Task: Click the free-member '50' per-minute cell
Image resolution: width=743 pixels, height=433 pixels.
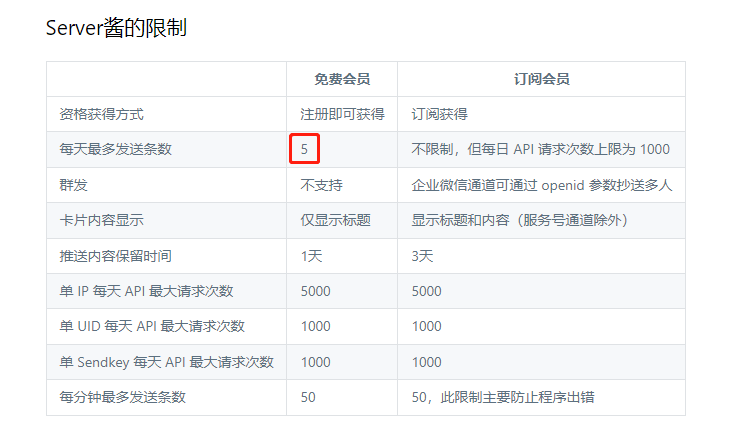Action: tap(308, 397)
